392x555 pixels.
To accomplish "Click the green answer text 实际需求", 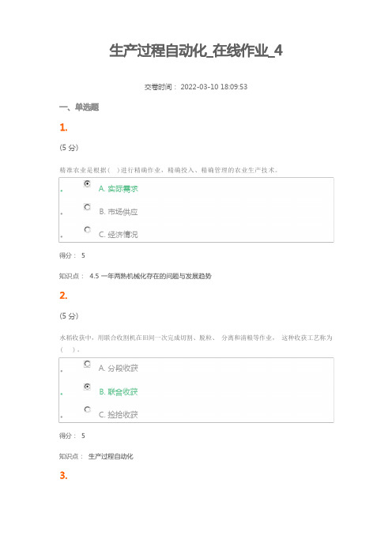I will pos(122,189).
